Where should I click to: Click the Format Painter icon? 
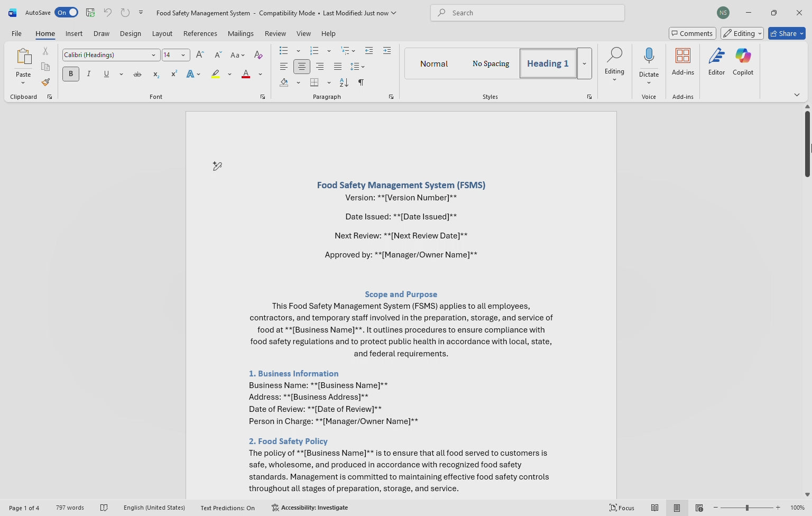click(x=45, y=82)
